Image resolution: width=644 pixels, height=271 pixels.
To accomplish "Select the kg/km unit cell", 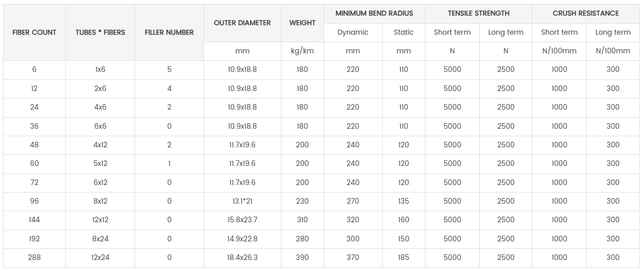I will click(x=302, y=51).
